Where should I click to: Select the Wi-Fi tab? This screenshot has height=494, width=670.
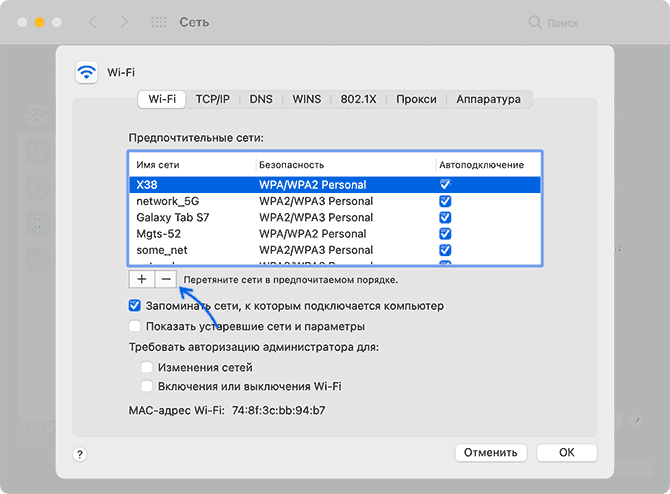(x=162, y=99)
